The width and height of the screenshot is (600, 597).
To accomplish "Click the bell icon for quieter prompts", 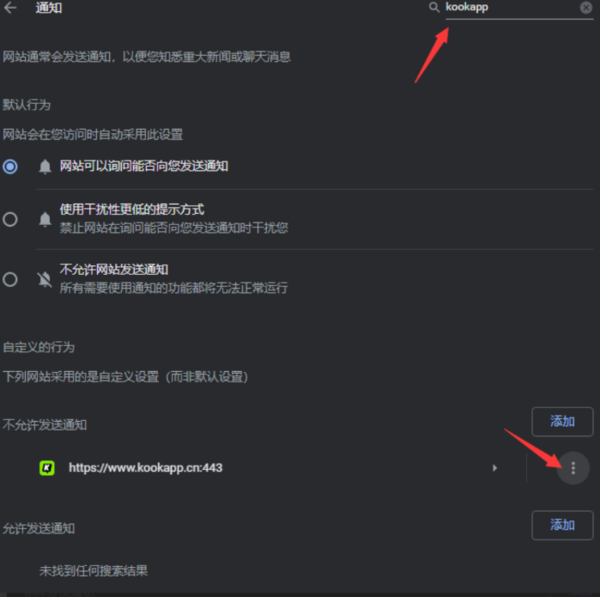I will coord(45,219).
